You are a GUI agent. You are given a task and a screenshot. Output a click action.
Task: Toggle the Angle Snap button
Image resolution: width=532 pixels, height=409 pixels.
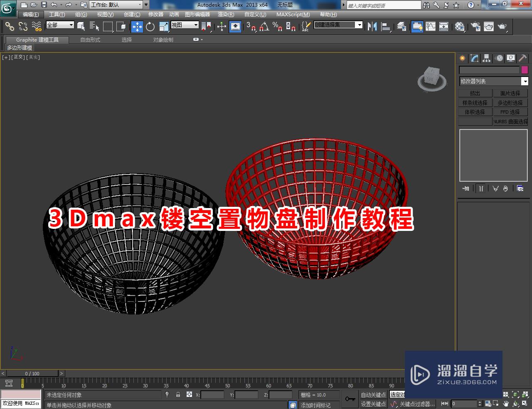tap(264, 27)
